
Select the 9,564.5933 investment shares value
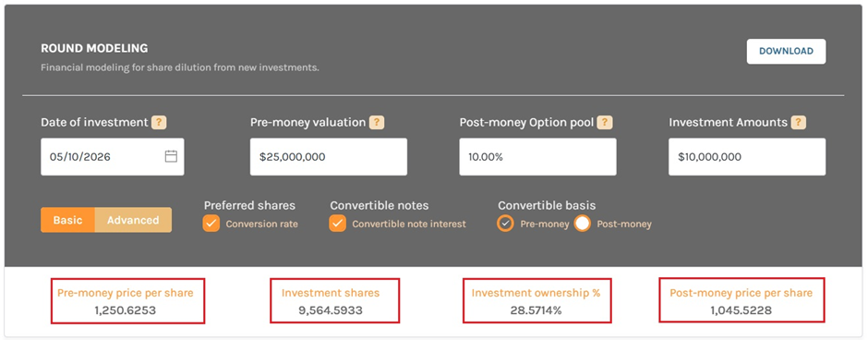[x=331, y=310]
